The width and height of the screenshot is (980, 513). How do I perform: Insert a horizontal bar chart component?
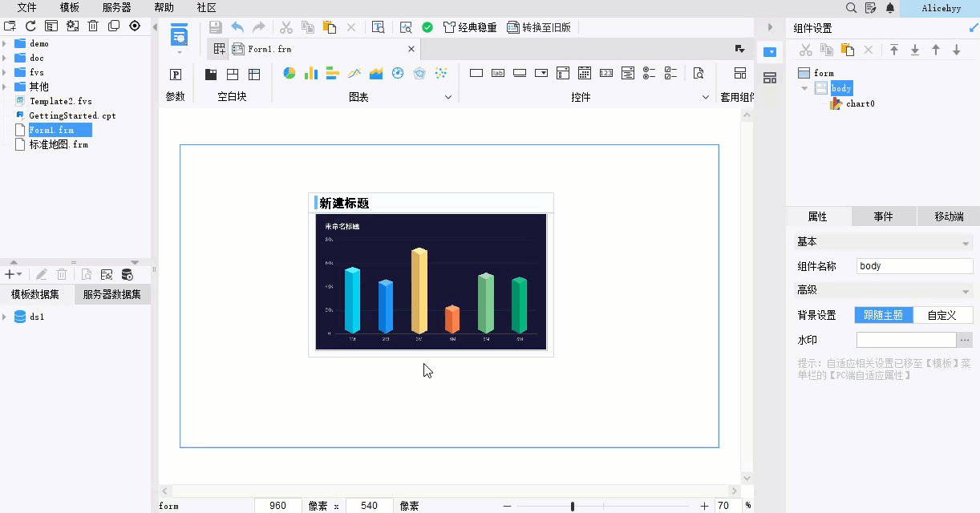(333, 73)
